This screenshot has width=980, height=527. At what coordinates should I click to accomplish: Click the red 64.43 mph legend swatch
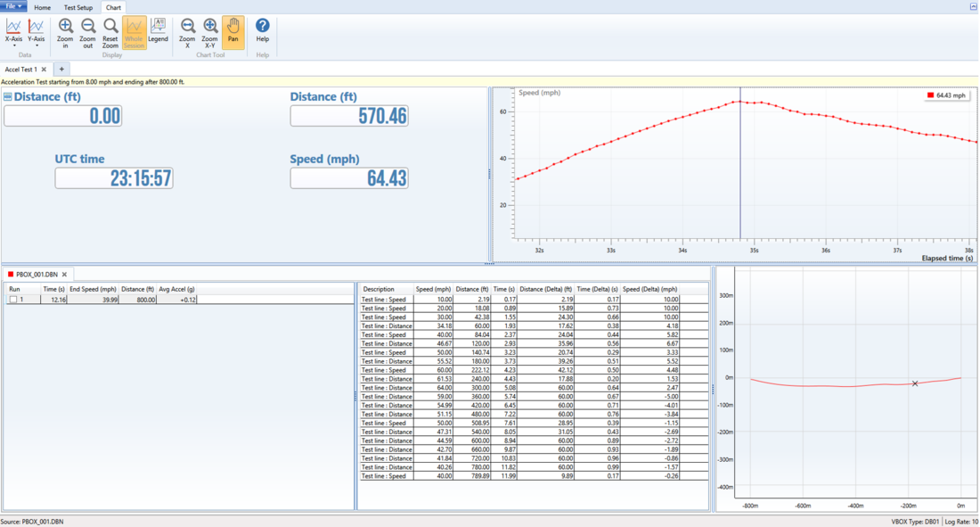(930, 95)
